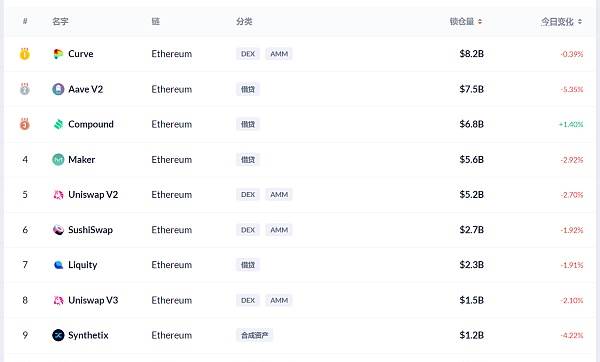Click the Aave V2 ghost logo icon
This screenshot has height=362, width=600.
[58, 89]
